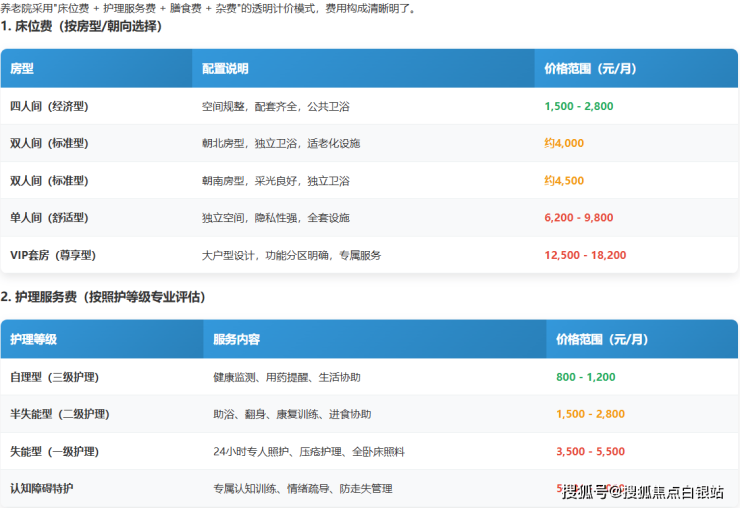Viewport: 740px width, 508px height.
Task: Select the 认知障碍特护 row label
Action: click(41, 488)
